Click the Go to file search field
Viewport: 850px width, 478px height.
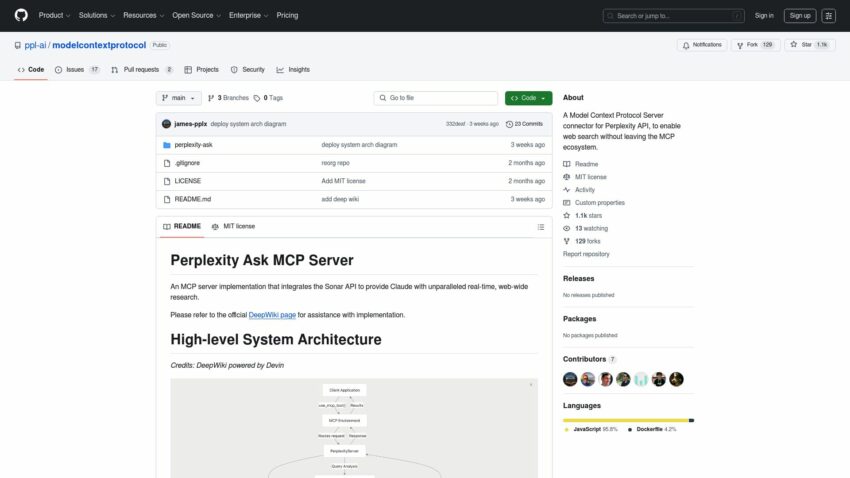click(435, 98)
